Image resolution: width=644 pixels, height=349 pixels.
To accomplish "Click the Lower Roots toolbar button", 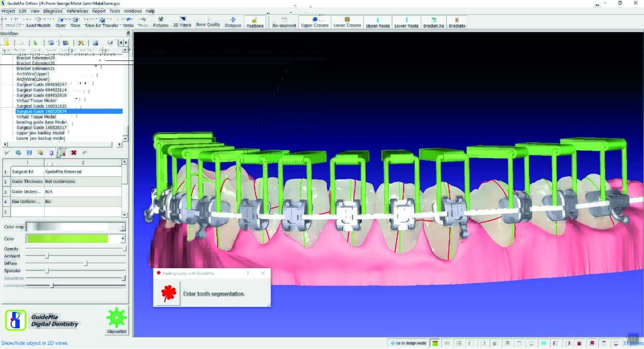I will (406, 22).
